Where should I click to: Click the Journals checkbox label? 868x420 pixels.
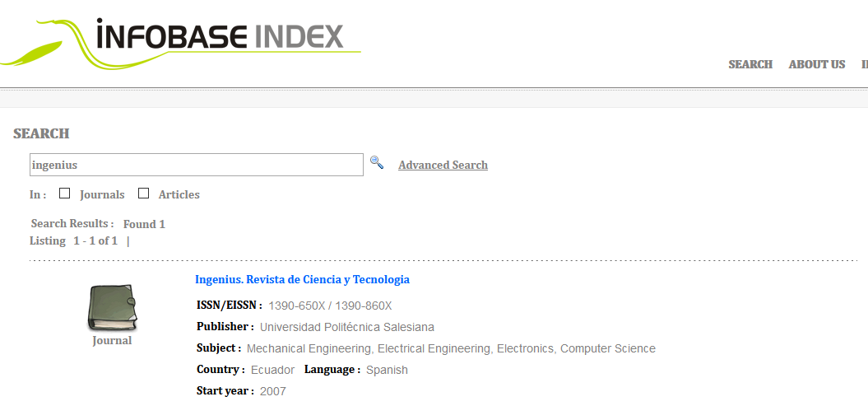point(102,195)
